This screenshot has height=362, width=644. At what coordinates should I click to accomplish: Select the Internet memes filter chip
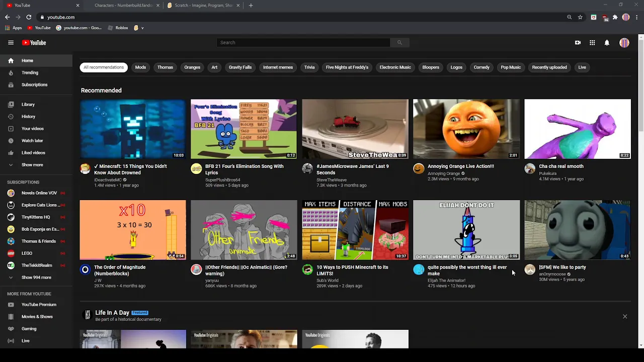click(278, 67)
